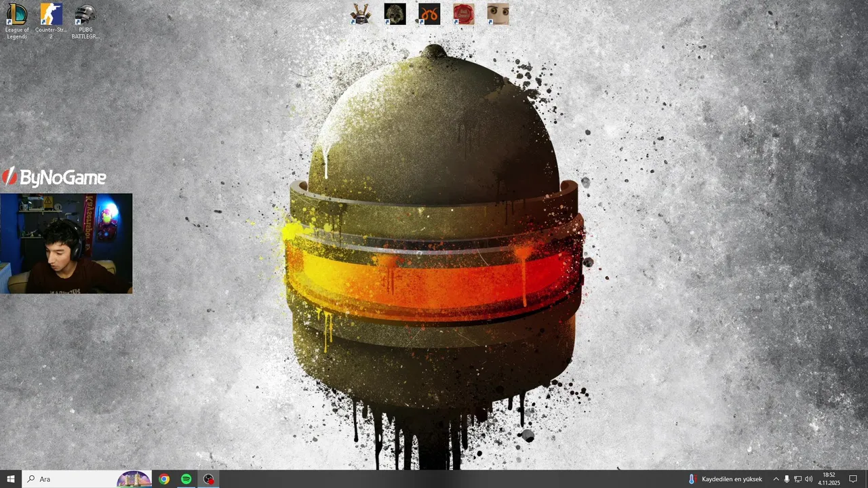
Task: Select the skull icon desktop shortcut
Action: (x=395, y=14)
